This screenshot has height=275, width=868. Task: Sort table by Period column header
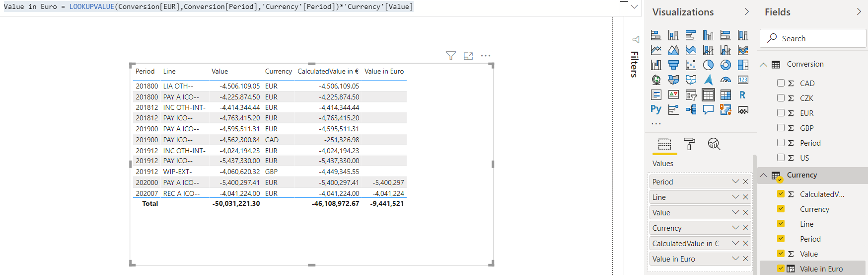click(x=145, y=71)
